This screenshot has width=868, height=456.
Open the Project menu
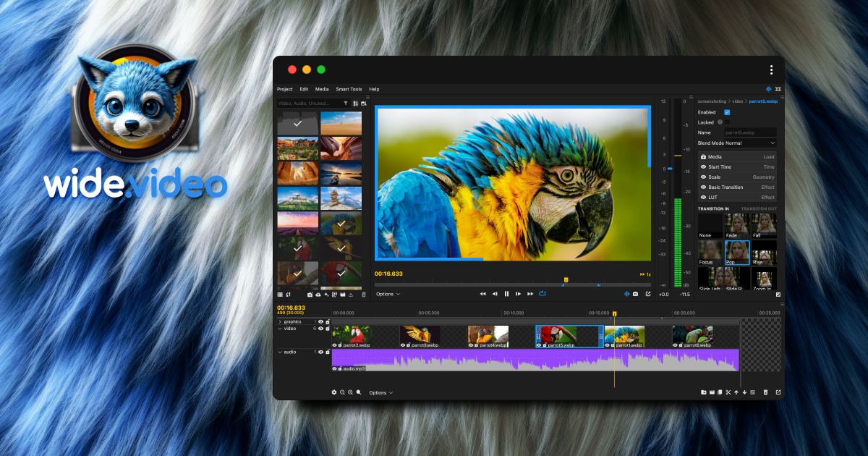click(286, 89)
